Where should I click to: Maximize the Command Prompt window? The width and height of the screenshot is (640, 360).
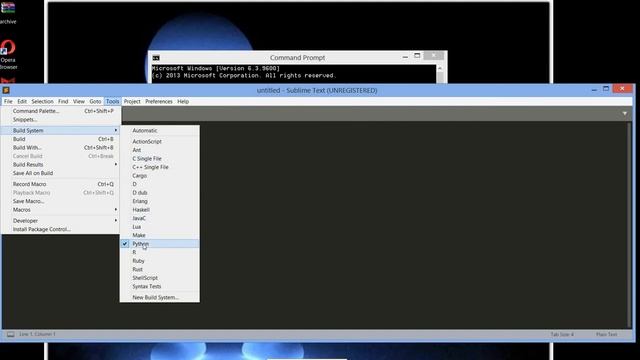[417, 56]
